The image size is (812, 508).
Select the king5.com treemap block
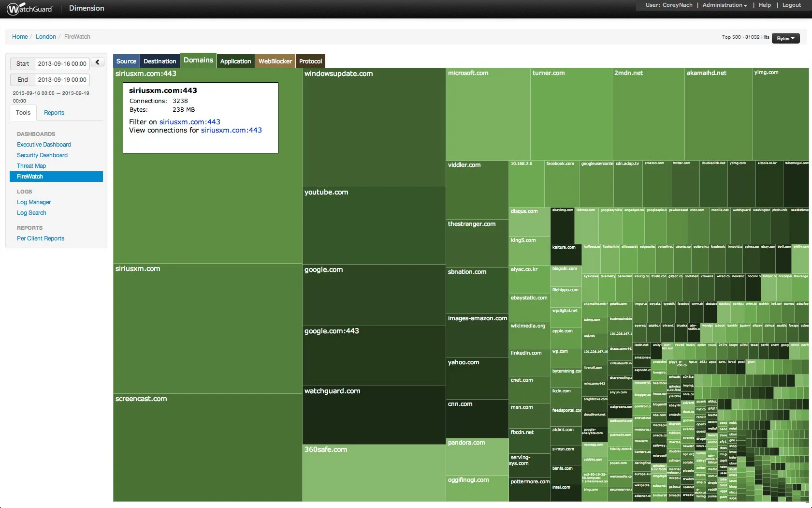point(529,251)
